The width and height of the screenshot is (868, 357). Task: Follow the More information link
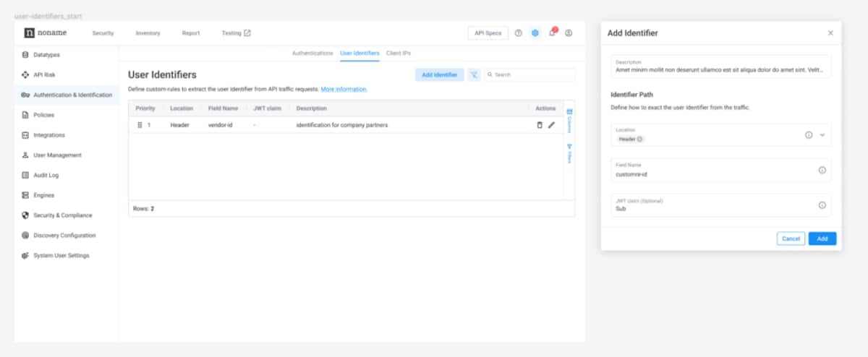click(x=344, y=89)
